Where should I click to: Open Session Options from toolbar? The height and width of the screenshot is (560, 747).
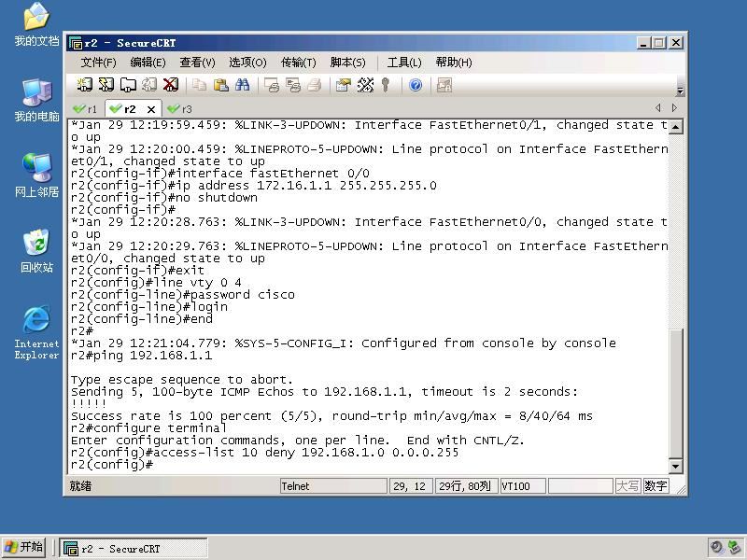click(x=343, y=85)
